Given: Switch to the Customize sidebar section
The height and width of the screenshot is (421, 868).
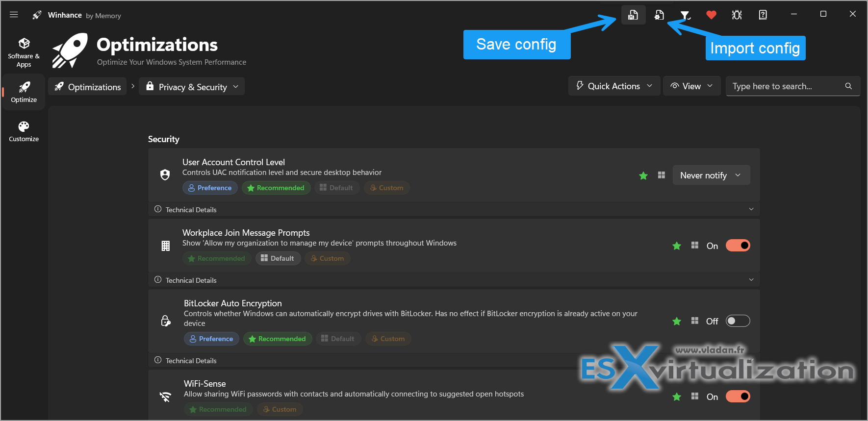Looking at the screenshot, I should pyautogui.click(x=24, y=131).
